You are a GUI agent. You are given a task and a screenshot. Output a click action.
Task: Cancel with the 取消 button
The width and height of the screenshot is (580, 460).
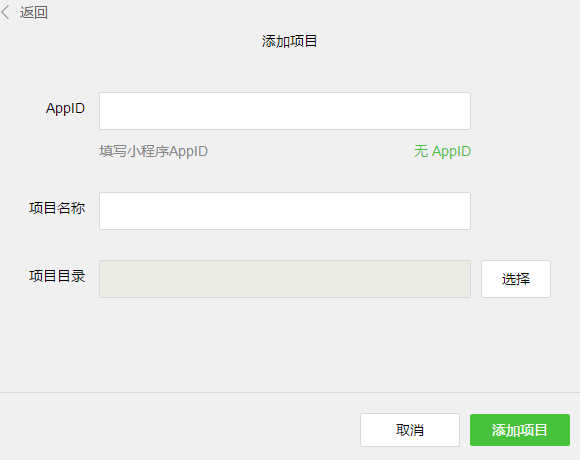(x=410, y=430)
